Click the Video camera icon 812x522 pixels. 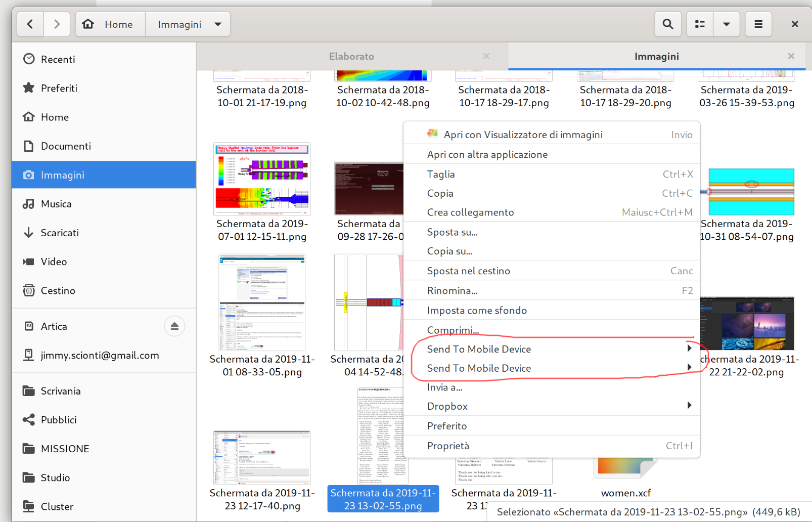pos(29,262)
